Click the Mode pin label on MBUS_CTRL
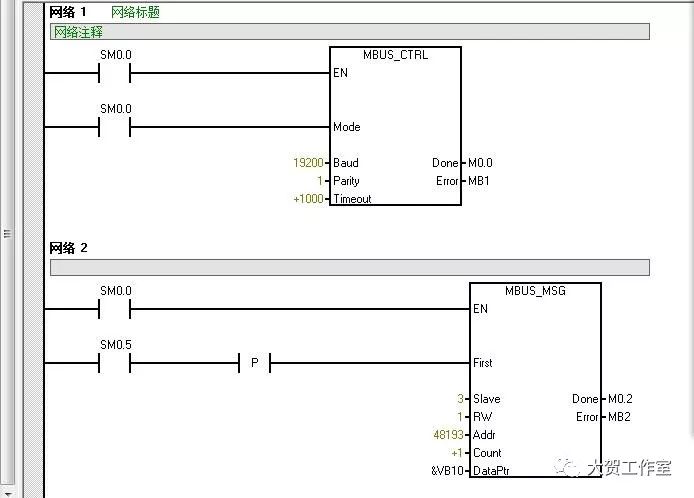This screenshot has width=694, height=498. [347, 127]
